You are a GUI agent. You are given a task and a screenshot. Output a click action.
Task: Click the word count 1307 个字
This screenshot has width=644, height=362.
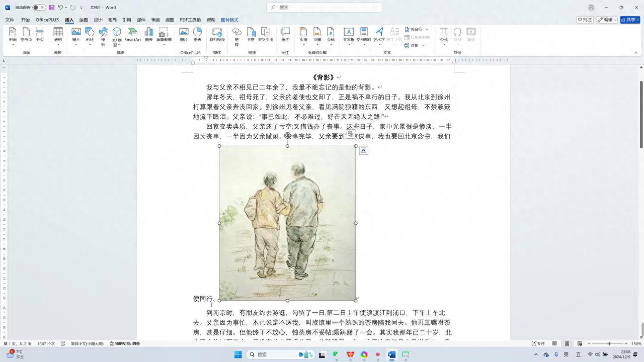[46, 343]
